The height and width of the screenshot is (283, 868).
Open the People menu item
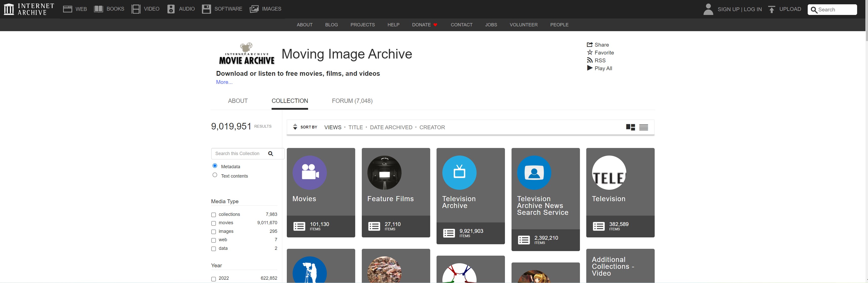(559, 25)
